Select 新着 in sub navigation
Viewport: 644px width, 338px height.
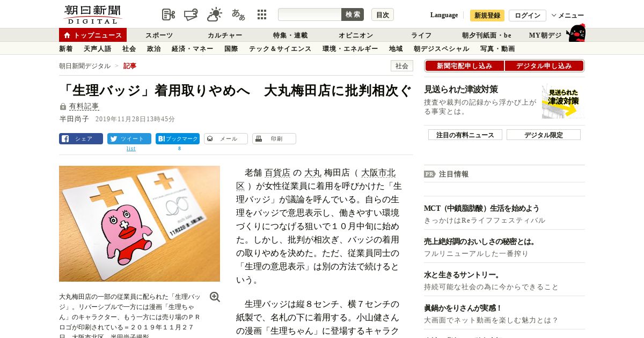[x=65, y=49]
